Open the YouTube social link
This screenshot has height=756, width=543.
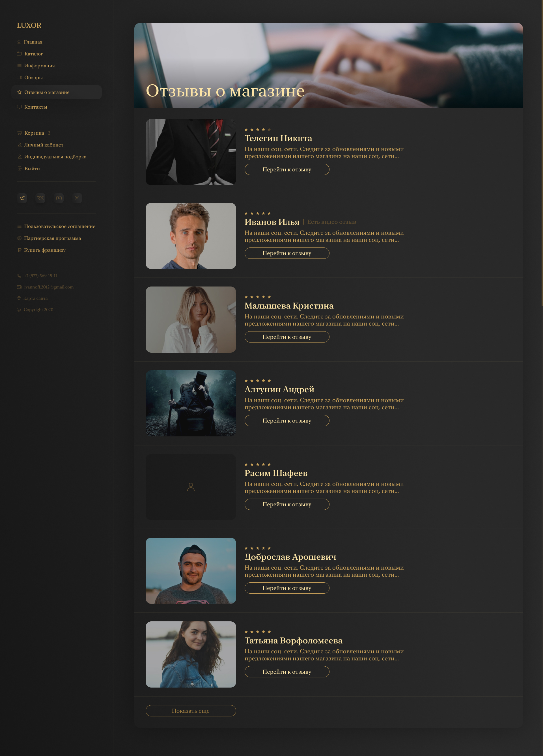point(59,198)
